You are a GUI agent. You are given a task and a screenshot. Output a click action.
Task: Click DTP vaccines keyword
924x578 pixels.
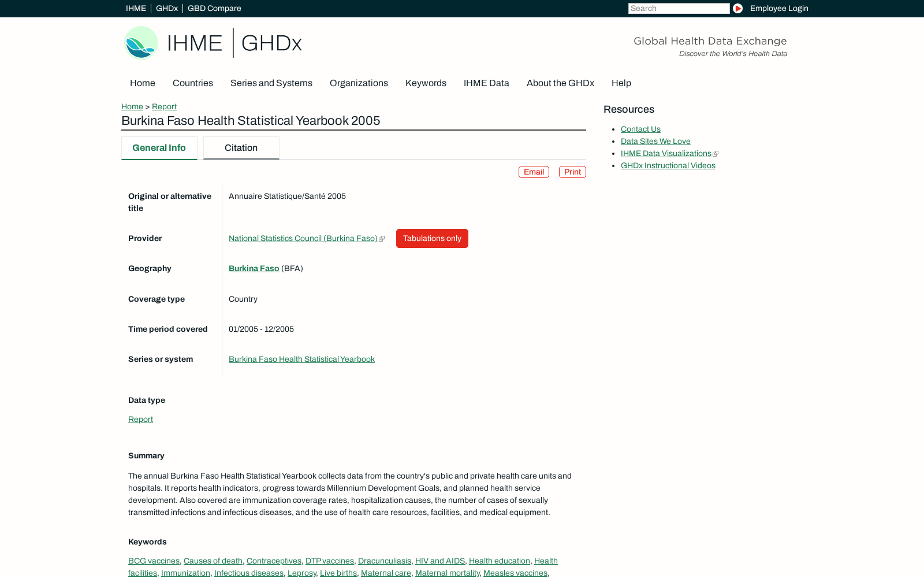tap(330, 561)
